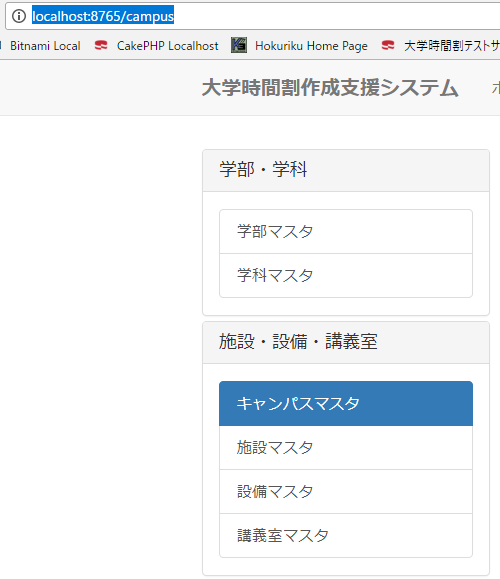Open the 大学時間割テスト bookmark
500x579 pixels.
452,46
